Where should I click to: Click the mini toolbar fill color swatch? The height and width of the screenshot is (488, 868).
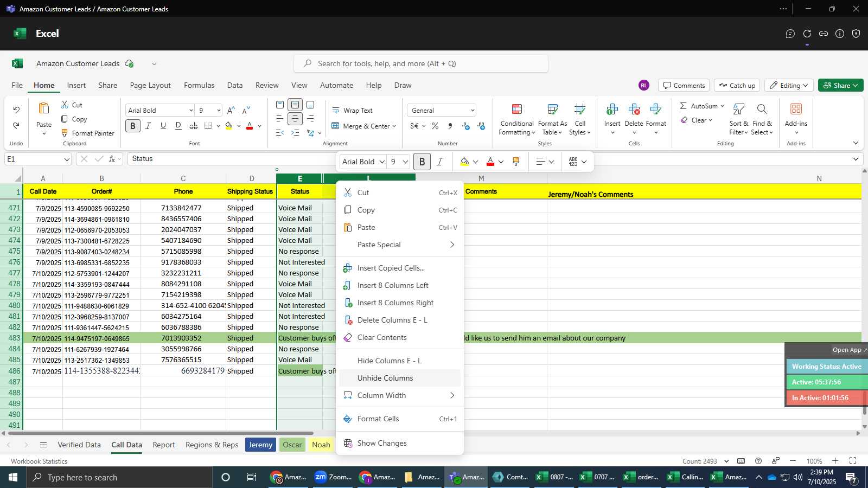coord(464,162)
